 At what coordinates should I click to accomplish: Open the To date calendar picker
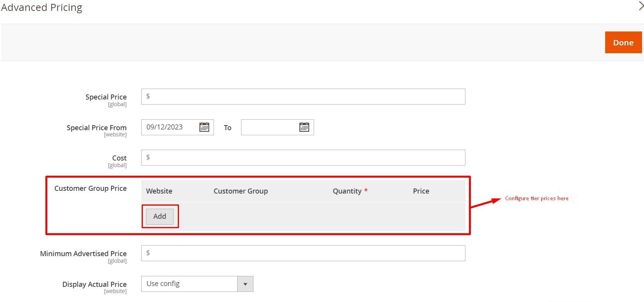click(304, 127)
